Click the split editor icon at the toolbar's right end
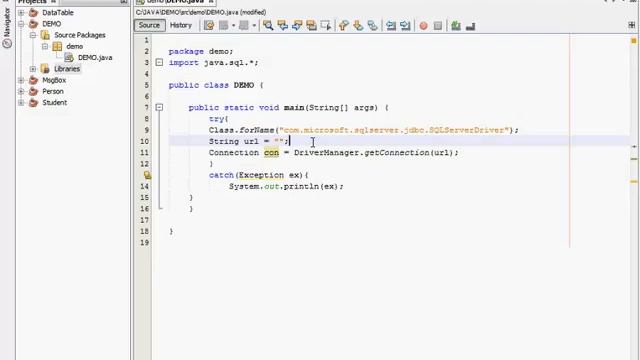This screenshot has height=360, width=640. coord(631,25)
